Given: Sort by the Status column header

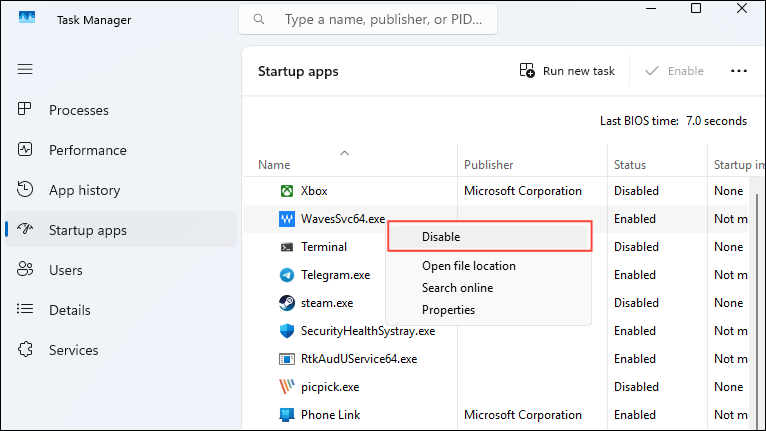Looking at the screenshot, I should point(630,165).
